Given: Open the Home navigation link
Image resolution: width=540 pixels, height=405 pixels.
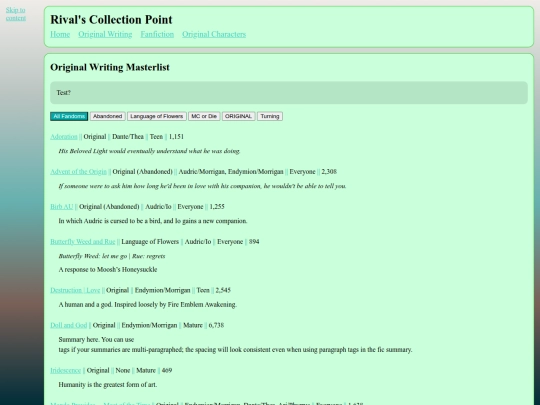Looking at the screenshot, I should [60, 34].
